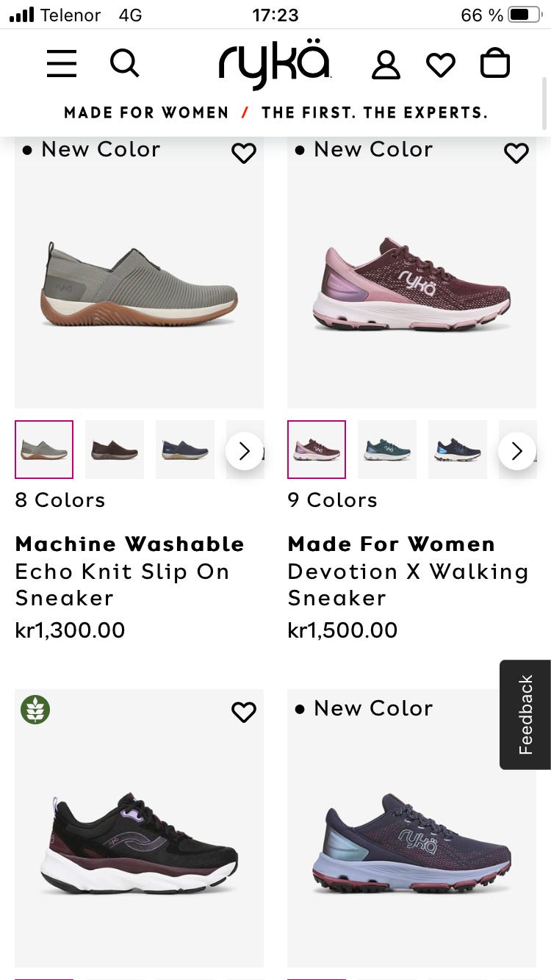This screenshot has width=551, height=980.
Task: Open the hamburger navigation menu
Action: click(62, 64)
